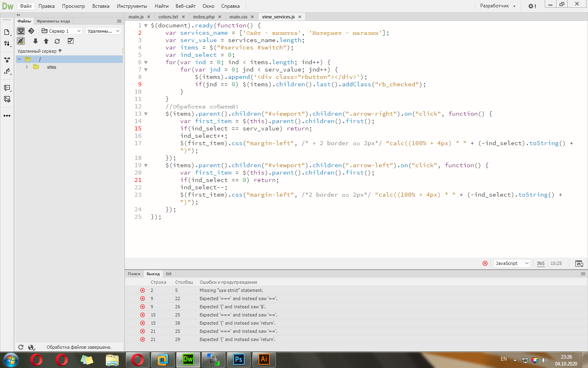The image size is (588, 368).
Task: Open the Правка menu
Action: 47,6
